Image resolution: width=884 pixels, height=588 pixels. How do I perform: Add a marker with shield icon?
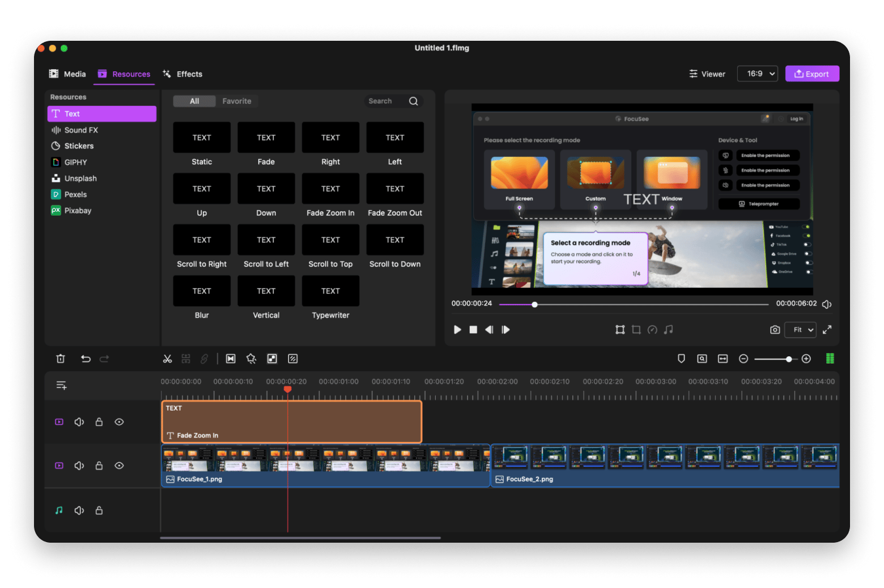click(681, 359)
